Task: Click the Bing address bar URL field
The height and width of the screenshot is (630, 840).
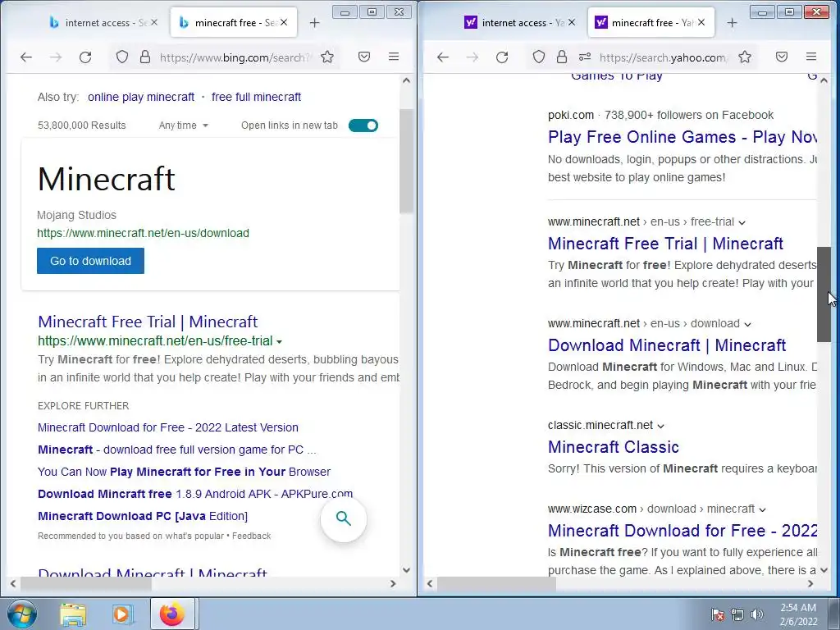Action: (235, 57)
